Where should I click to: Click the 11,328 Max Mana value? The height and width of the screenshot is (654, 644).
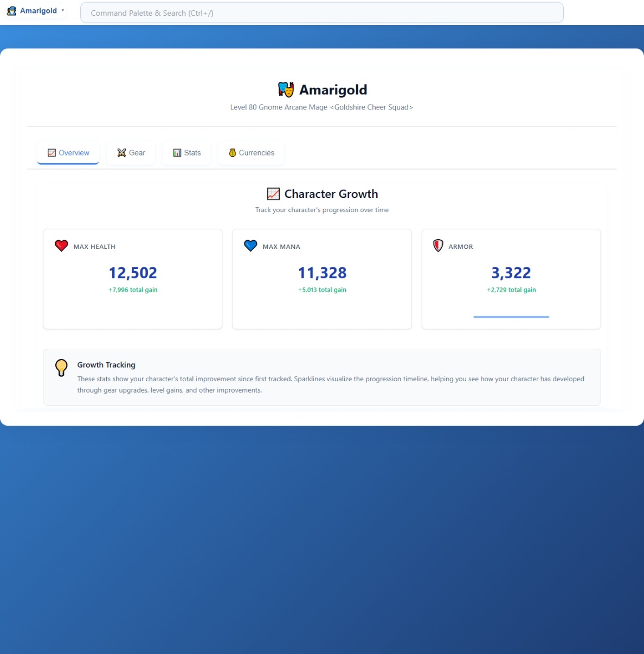pyautogui.click(x=322, y=273)
